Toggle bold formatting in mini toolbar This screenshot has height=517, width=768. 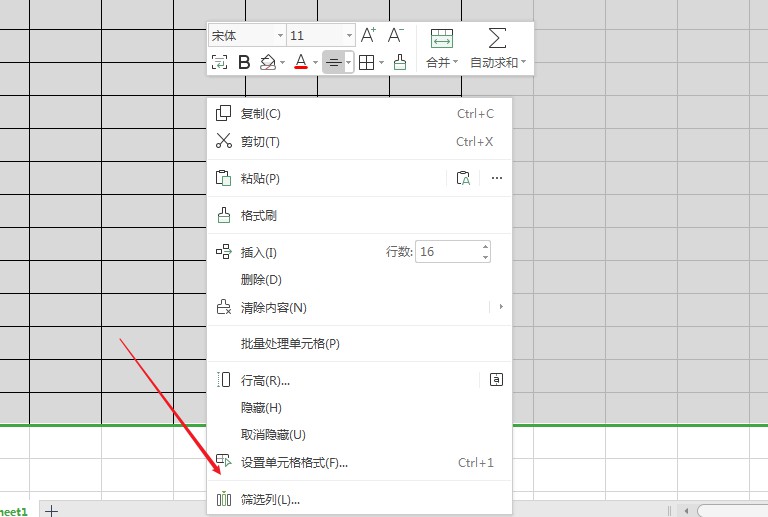244,62
